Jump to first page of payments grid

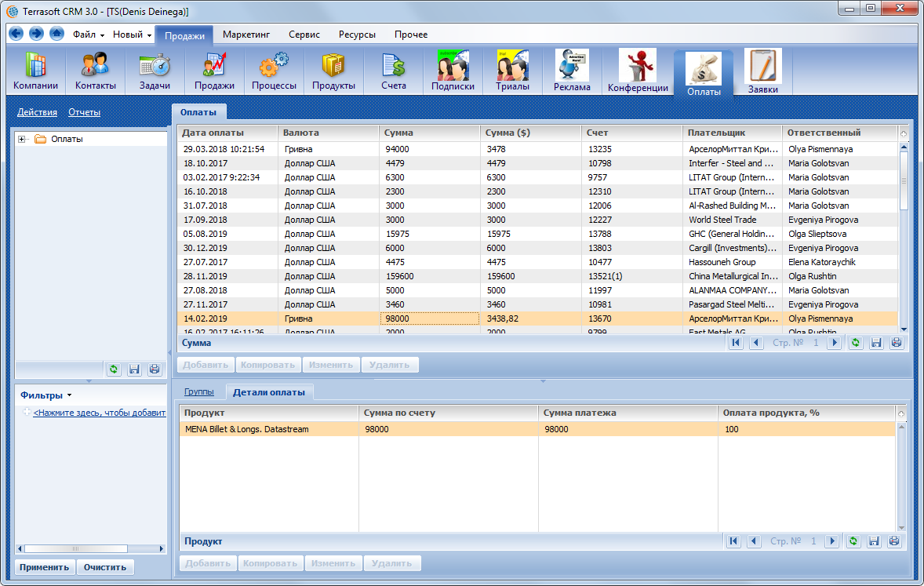pyautogui.click(x=736, y=343)
